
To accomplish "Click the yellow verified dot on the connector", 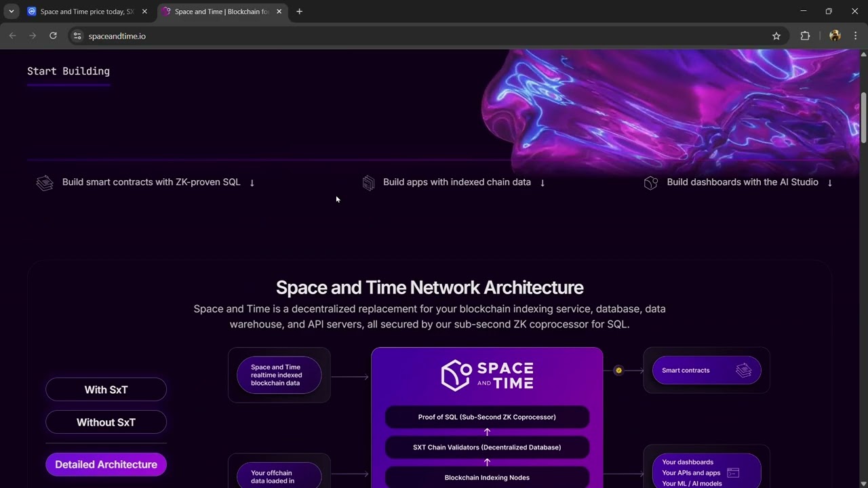I will click(618, 370).
